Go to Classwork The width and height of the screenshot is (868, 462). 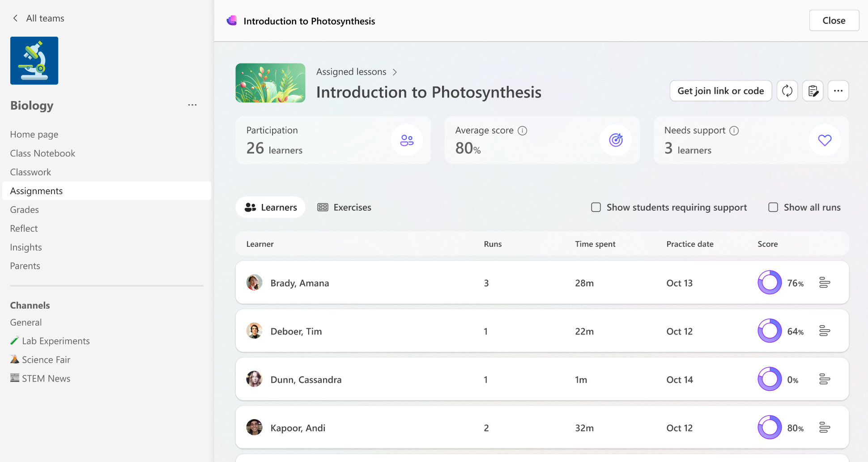coord(30,172)
